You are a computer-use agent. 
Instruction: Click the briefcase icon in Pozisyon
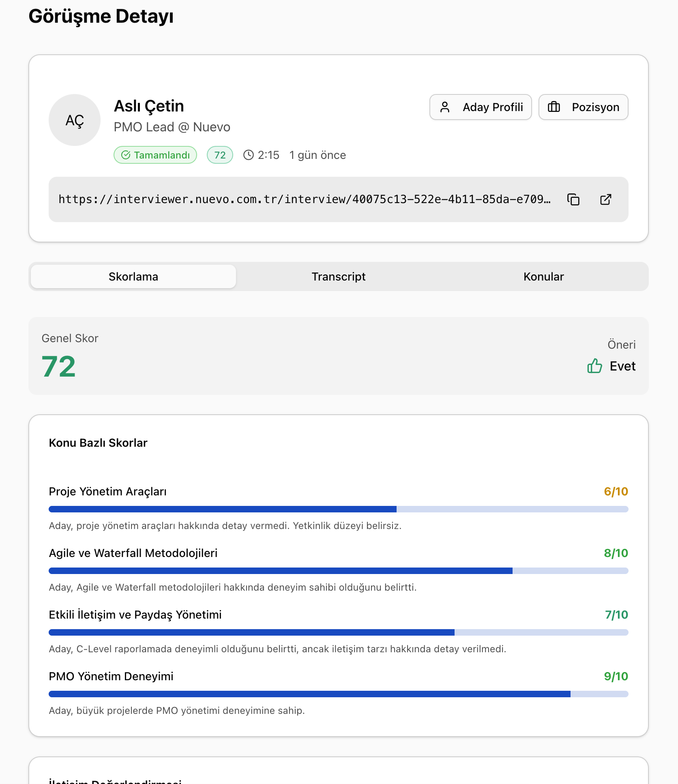[554, 107]
